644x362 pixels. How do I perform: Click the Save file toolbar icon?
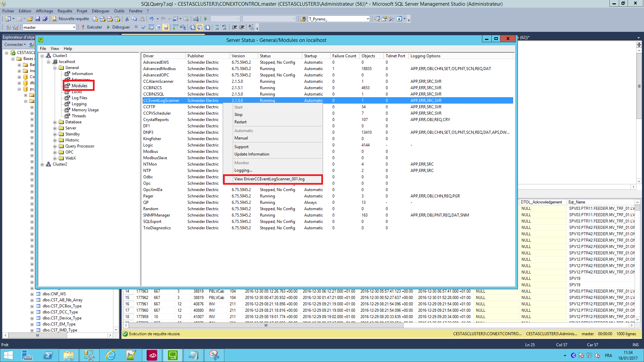38,19
